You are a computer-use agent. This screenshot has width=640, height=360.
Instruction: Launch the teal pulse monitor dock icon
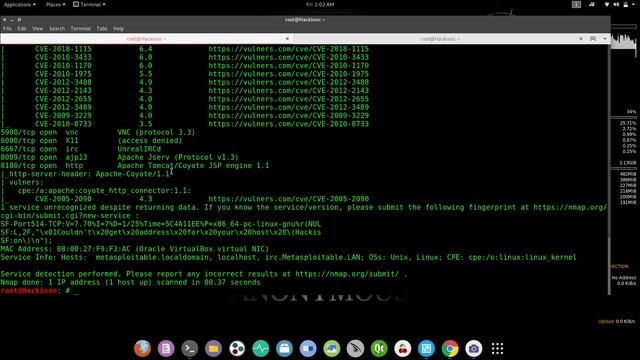point(260,349)
